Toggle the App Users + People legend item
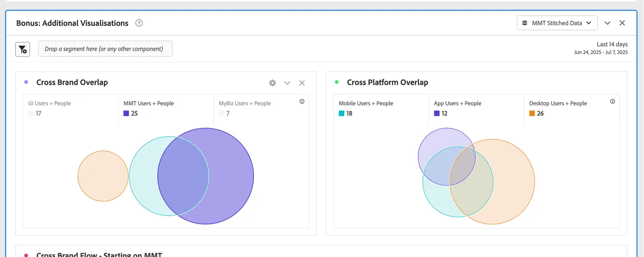Viewport: 644px width, 257px height. (x=476, y=109)
